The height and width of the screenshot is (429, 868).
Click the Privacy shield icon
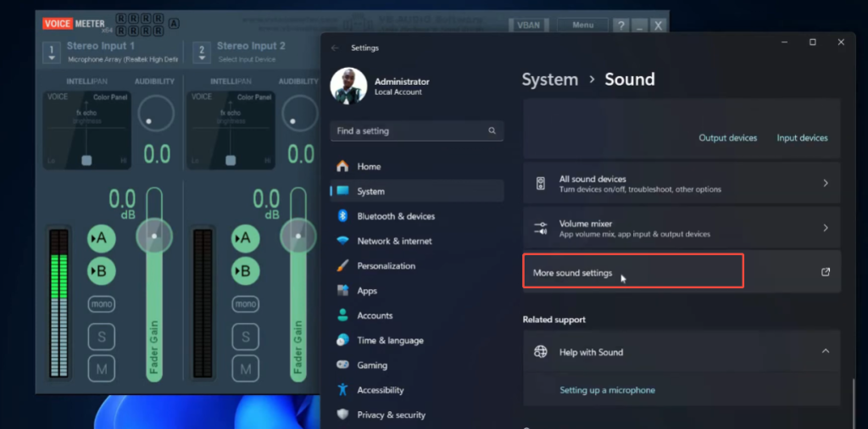(342, 415)
